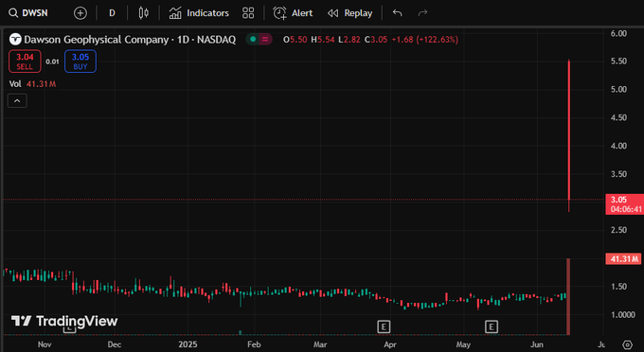The height and width of the screenshot is (352, 644).
Task: Click the +1.68 (+122.63%) change value
Action: coord(424,40)
